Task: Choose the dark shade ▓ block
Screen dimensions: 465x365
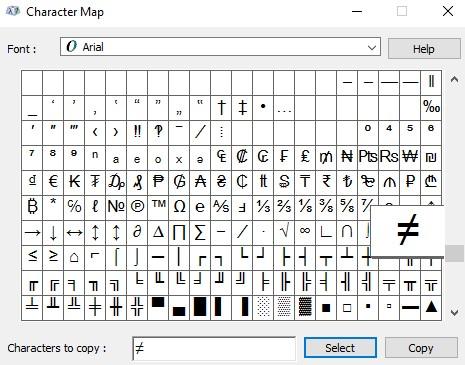Action: [x=305, y=308]
